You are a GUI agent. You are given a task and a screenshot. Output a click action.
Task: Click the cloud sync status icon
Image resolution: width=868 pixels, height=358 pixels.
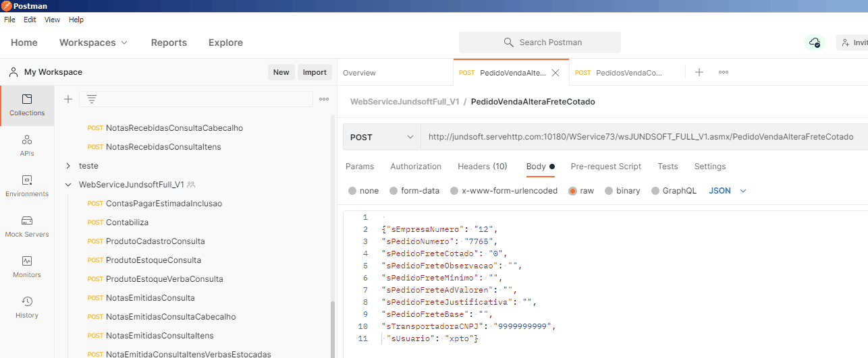(815, 42)
